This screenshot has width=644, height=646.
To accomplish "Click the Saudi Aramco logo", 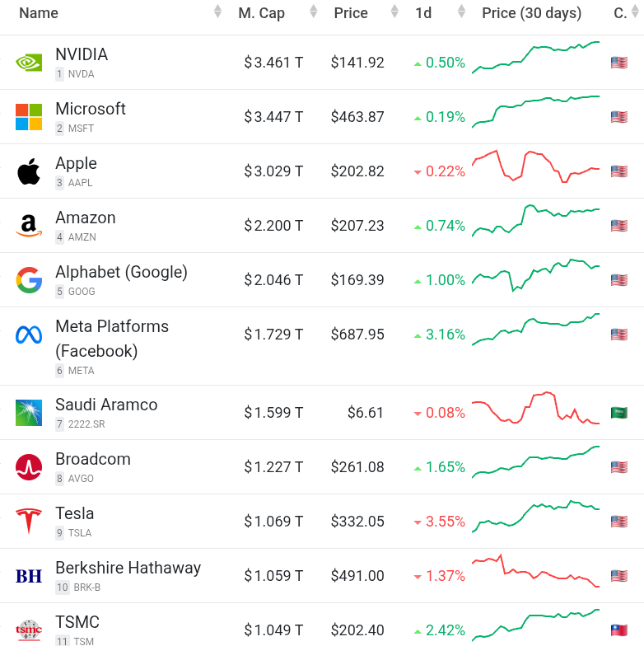I will 29,413.
